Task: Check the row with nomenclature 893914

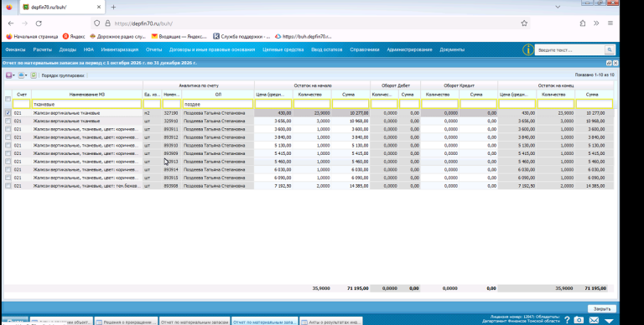Action: point(8,169)
